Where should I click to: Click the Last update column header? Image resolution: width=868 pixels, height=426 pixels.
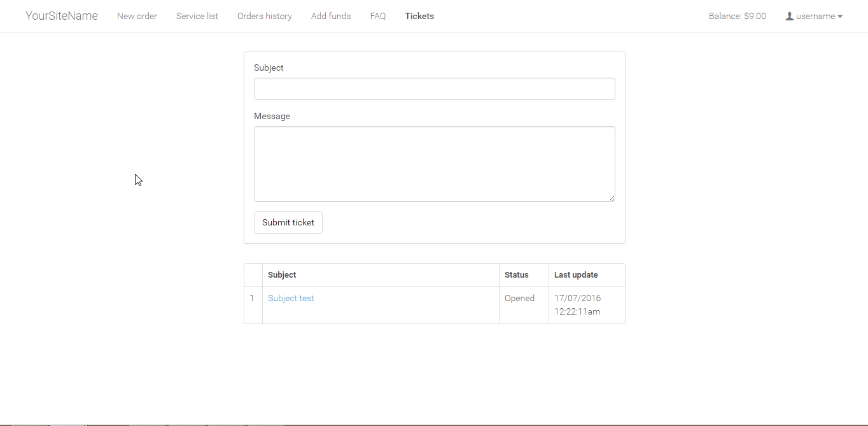tap(576, 275)
